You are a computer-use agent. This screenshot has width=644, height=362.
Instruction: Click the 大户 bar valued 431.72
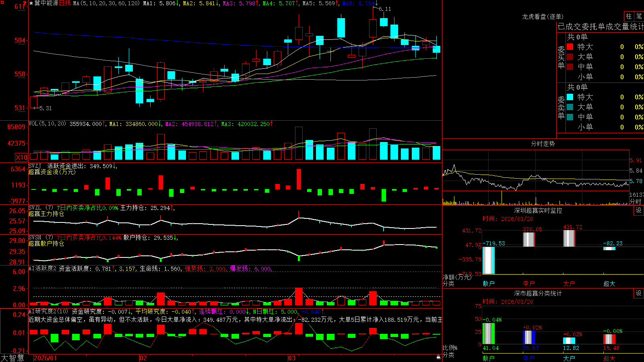569,239
